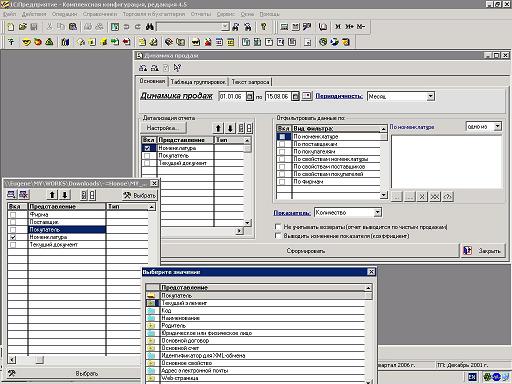The width and height of the screenshot is (512, 384).
Task: Click first toolbar icon in small settings window
Action: tap(11, 195)
